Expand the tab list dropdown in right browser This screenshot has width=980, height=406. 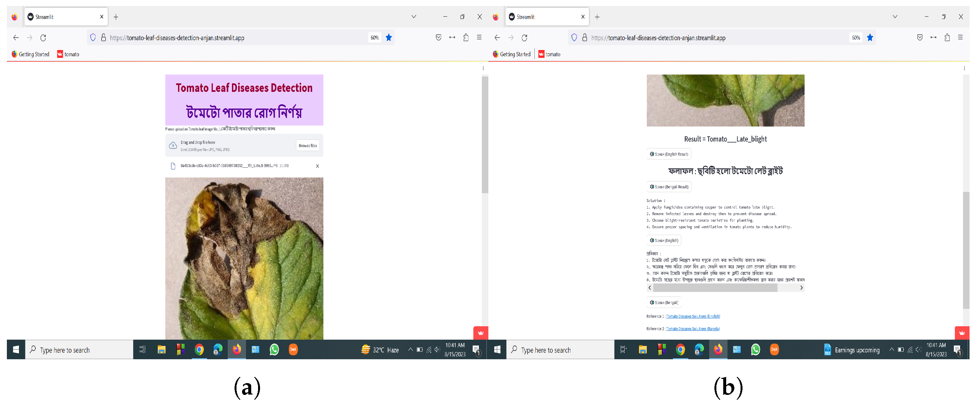tap(895, 17)
